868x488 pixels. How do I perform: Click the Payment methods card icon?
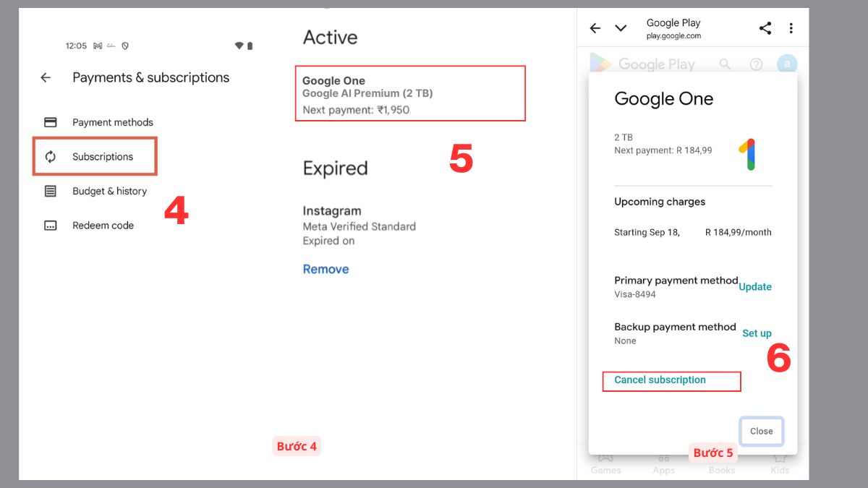click(x=51, y=122)
